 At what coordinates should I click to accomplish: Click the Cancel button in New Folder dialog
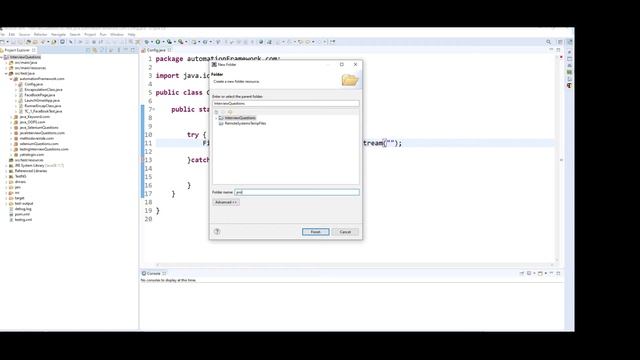pos(345,232)
